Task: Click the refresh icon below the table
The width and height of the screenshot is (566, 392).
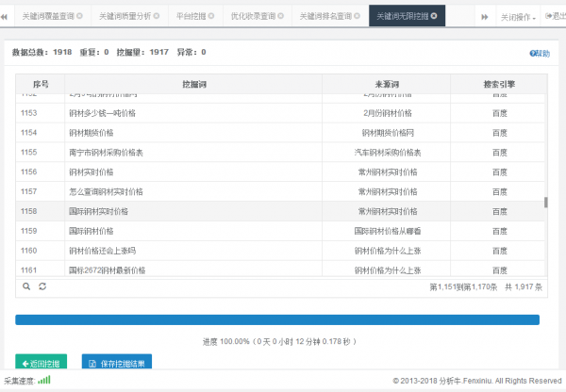Action: click(42, 285)
